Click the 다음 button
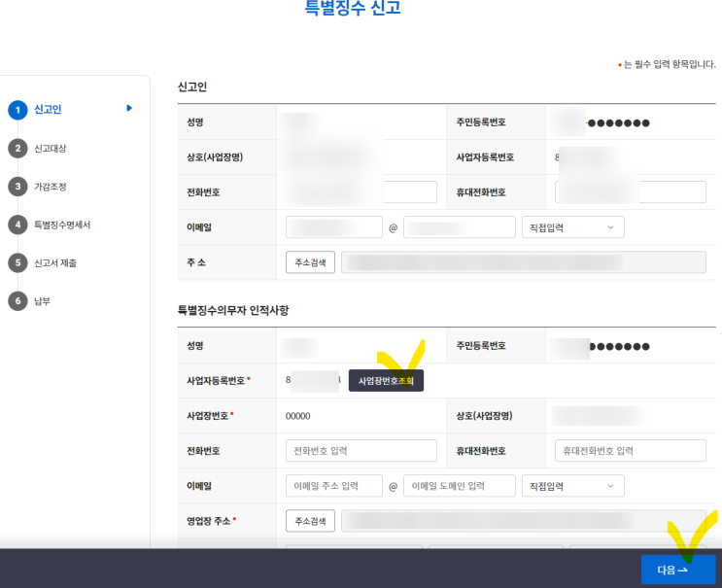 tap(678, 570)
